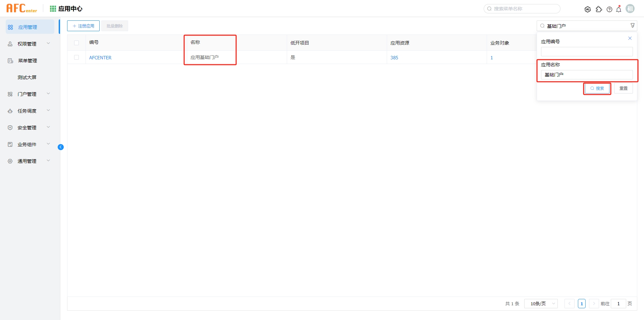Expand the 权限管理 menu
644x320 pixels.
click(x=30, y=44)
